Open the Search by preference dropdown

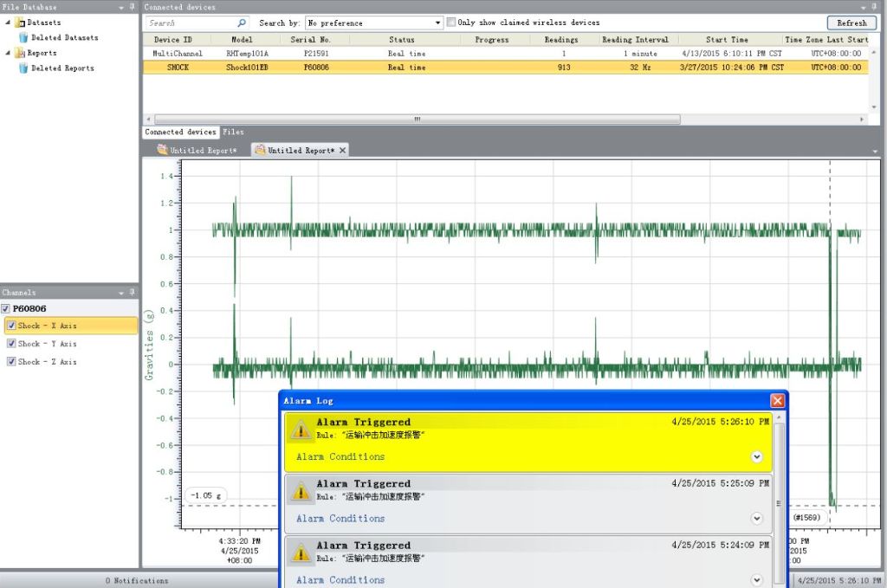[x=437, y=23]
